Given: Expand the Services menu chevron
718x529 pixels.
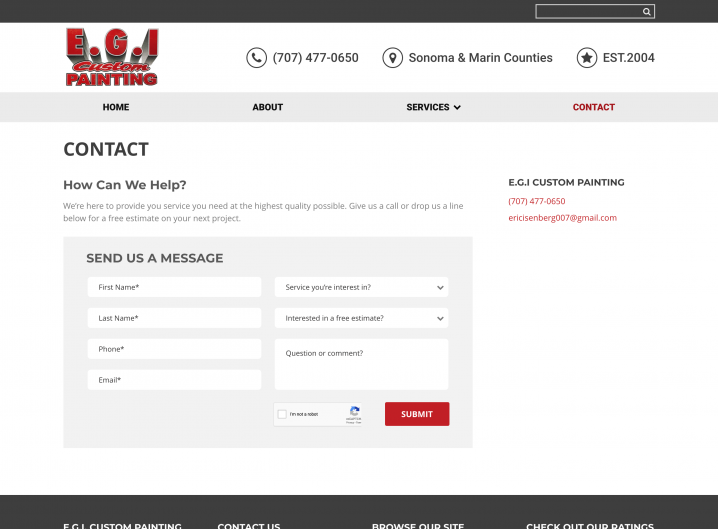Looking at the screenshot, I should [457, 107].
